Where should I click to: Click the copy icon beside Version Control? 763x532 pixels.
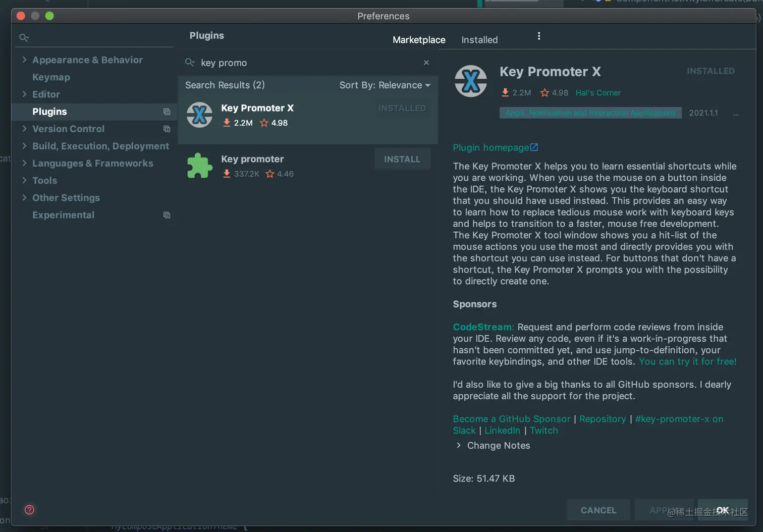[x=167, y=129]
